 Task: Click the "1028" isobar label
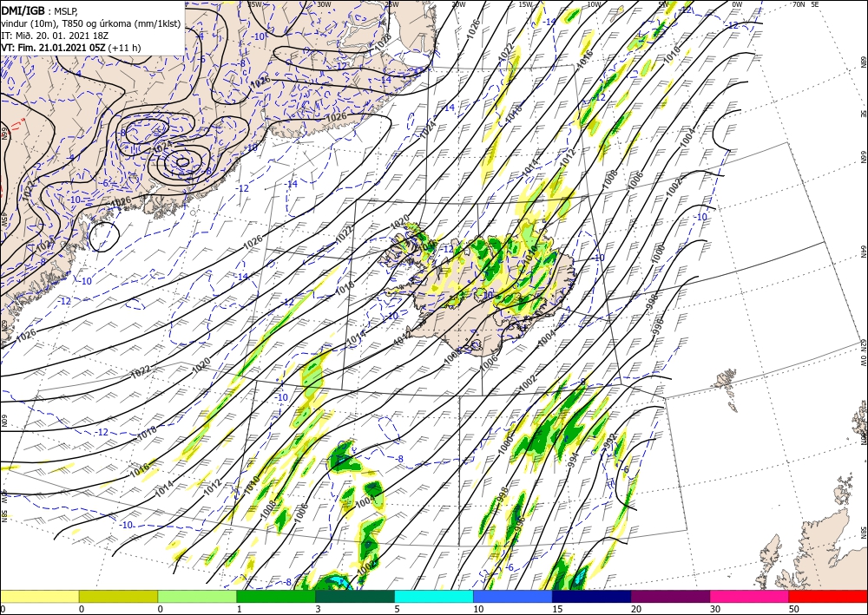coord(383,43)
